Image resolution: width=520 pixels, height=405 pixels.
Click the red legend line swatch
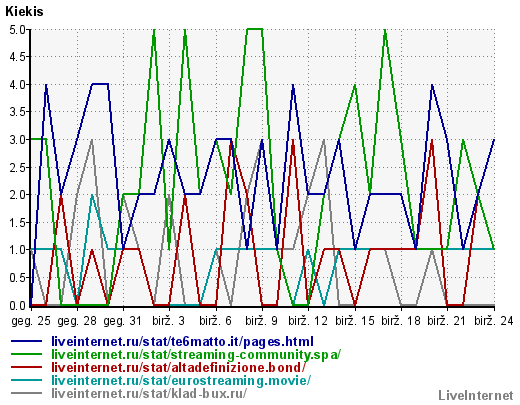pyautogui.click(x=27, y=367)
